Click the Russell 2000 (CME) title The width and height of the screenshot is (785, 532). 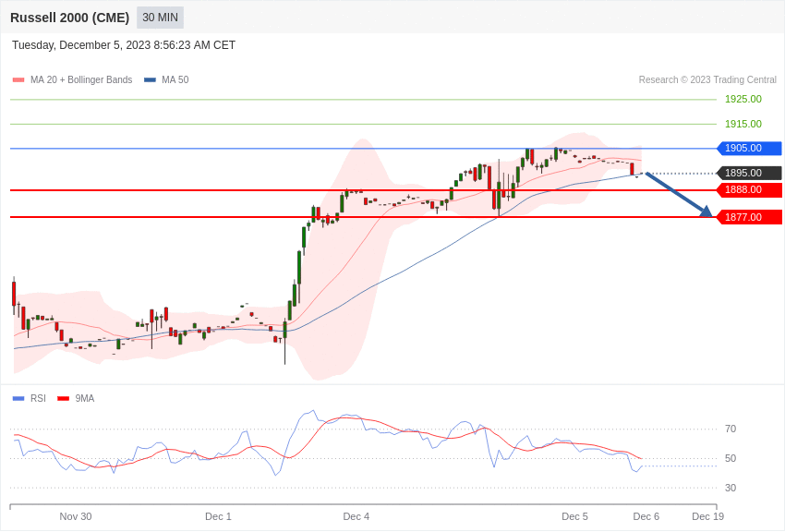pos(70,18)
